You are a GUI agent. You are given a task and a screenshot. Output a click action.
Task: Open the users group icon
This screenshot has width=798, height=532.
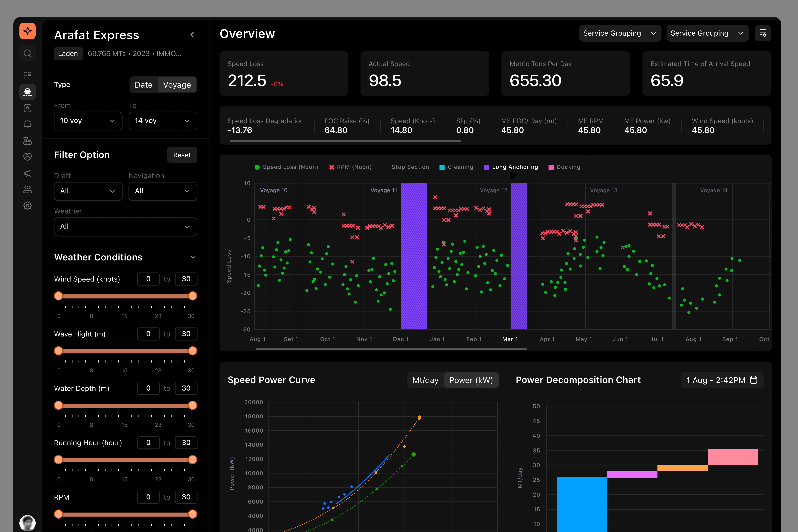coord(27,190)
